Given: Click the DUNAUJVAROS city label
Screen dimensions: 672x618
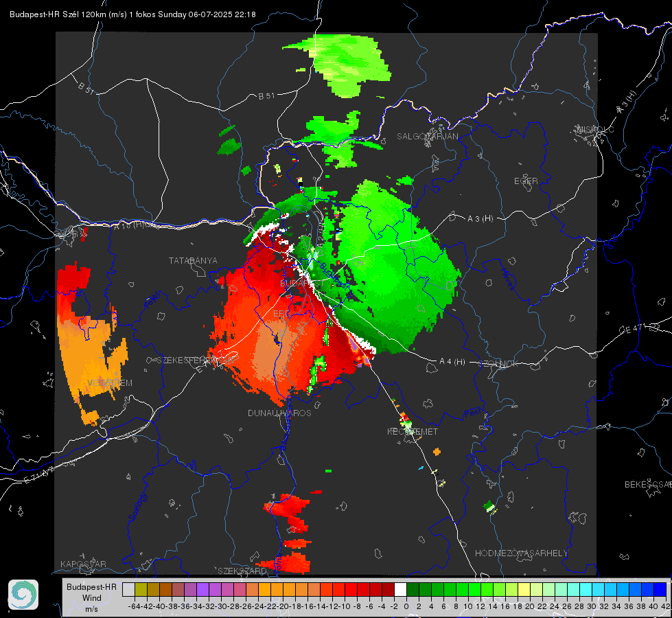Looking at the screenshot, I should click(279, 413).
